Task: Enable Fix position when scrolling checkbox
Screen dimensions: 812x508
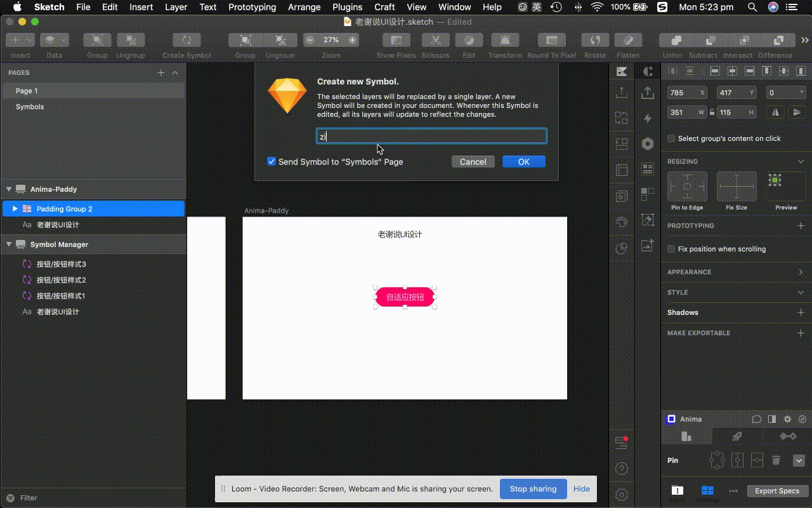Action: [671, 249]
